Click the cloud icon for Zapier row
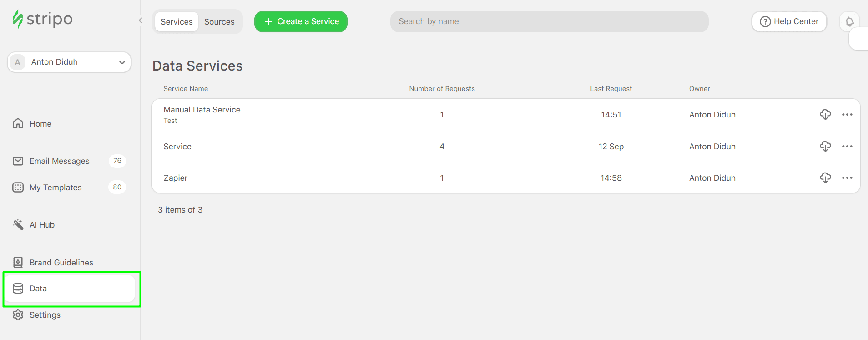 coord(825,178)
